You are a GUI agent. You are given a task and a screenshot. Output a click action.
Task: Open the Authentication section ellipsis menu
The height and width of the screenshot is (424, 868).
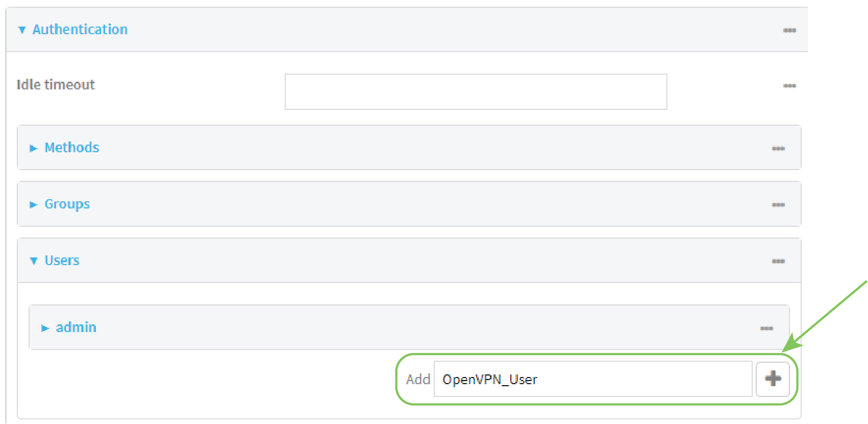(789, 31)
